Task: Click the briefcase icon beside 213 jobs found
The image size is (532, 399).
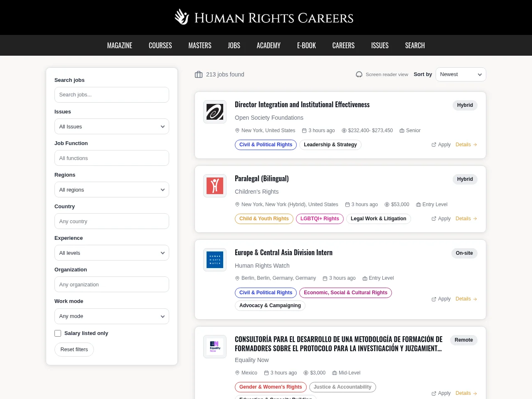Action: (199, 74)
